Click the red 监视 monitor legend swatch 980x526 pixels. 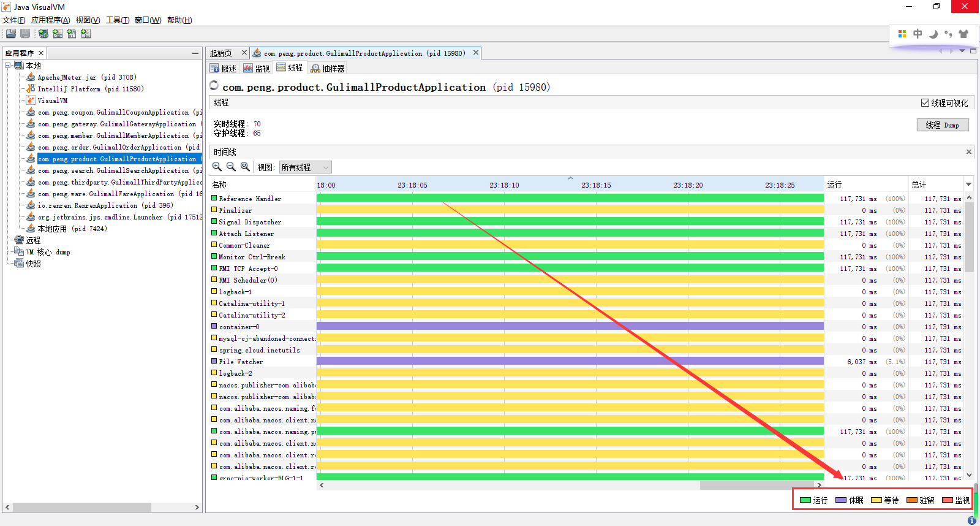click(x=948, y=500)
